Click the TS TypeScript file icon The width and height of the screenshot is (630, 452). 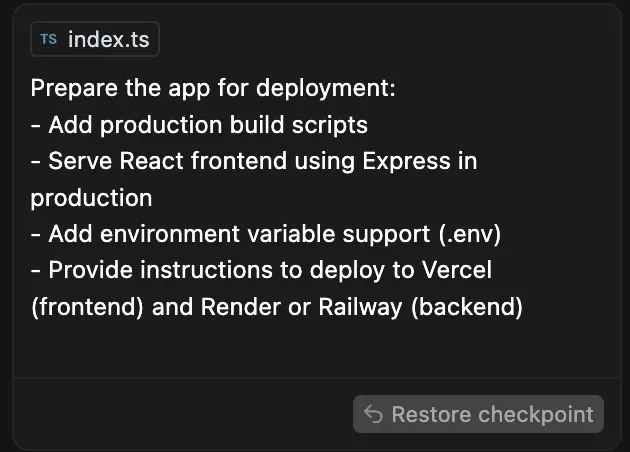click(49, 39)
